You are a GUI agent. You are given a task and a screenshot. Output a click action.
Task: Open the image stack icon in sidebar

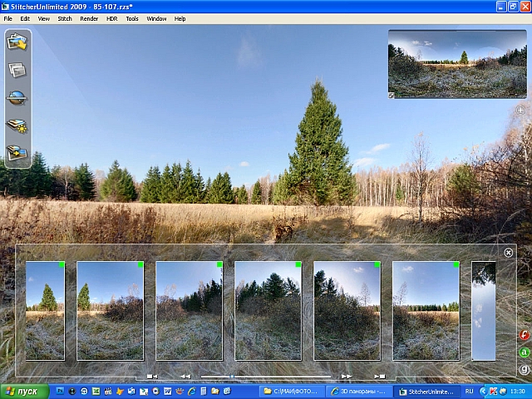(x=17, y=70)
